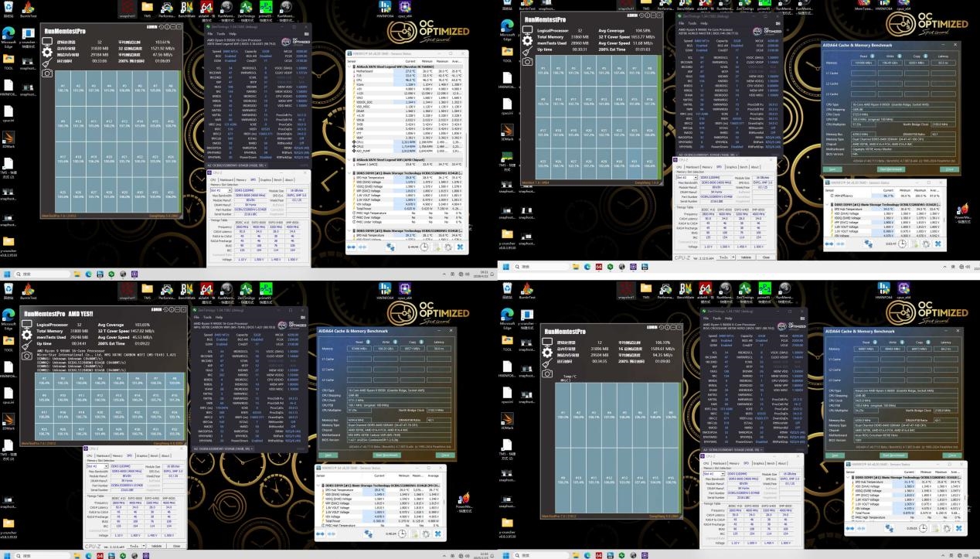Click Start Benchmark in top-right AIDA64 window
This screenshot has height=559, width=980.
[891, 169]
